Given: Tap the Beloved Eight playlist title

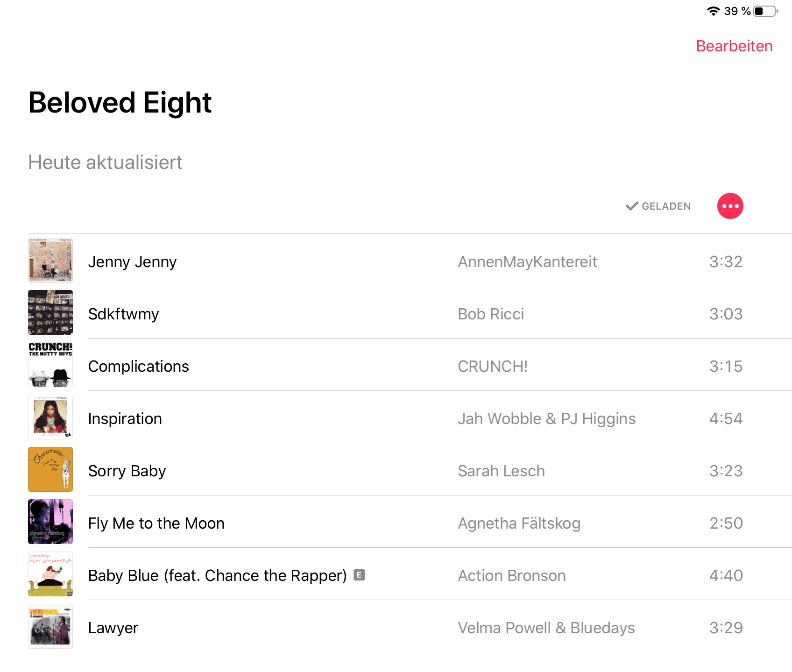Looking at the screenshot, I should [120, 103].
